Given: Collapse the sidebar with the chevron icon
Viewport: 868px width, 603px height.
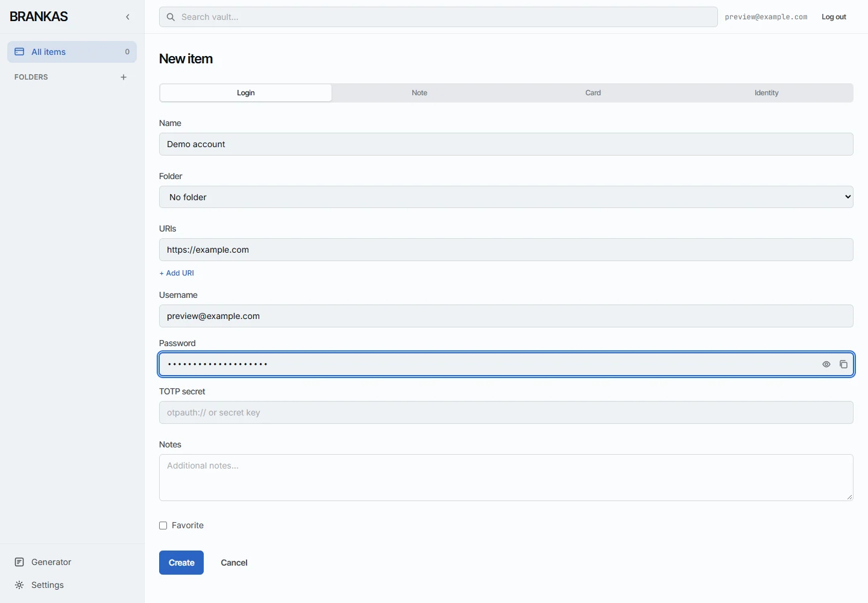Looking at the screenshot, I should (x=128, y=17).
